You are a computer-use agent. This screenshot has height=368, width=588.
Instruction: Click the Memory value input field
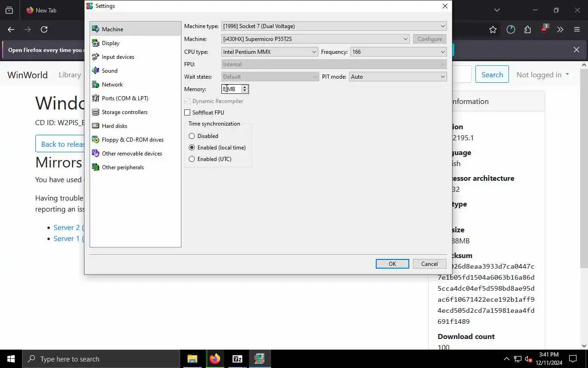[x=232, y=89]
